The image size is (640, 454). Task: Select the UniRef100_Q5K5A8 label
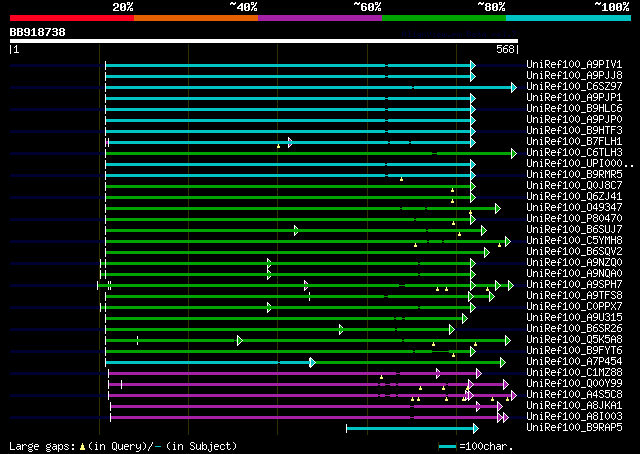(574, 340)
